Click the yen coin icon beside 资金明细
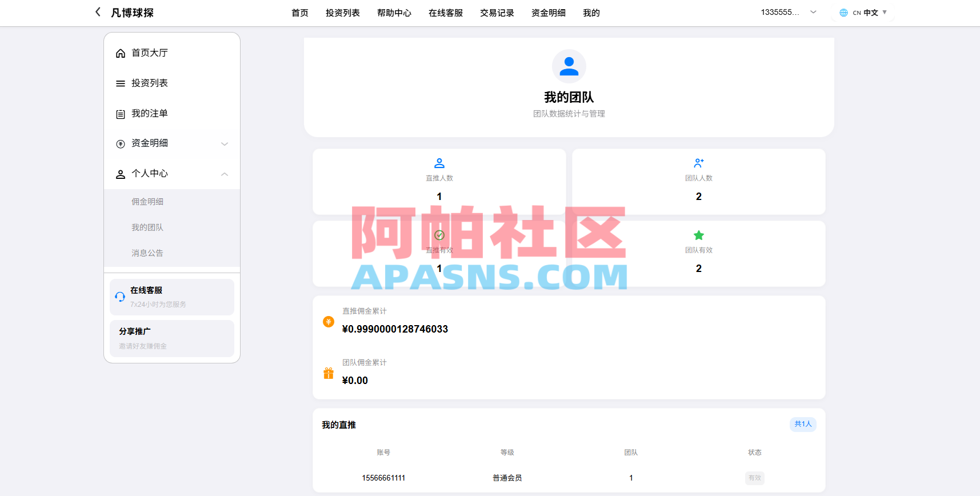 pos(121,144)
